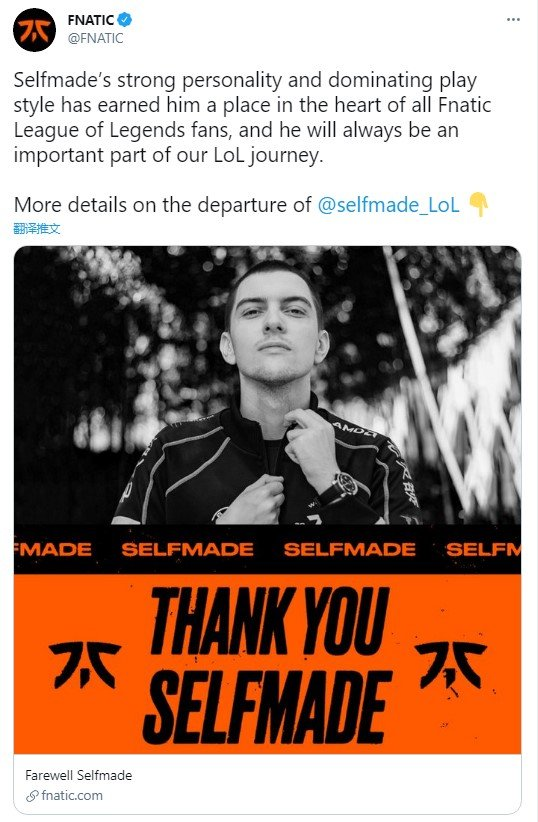Open the @FNATIC handle link
538x822 pixels.
click(95, 38)
